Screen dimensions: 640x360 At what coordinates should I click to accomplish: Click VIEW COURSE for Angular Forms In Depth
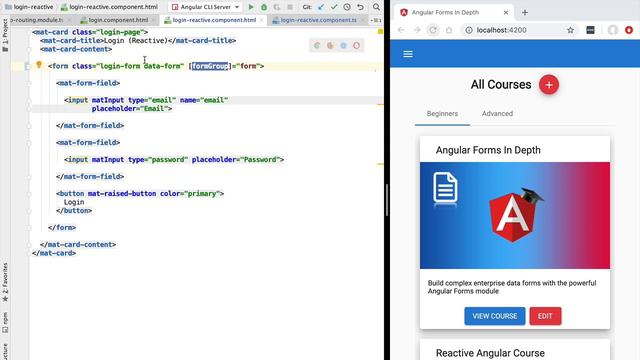(495, 316)
